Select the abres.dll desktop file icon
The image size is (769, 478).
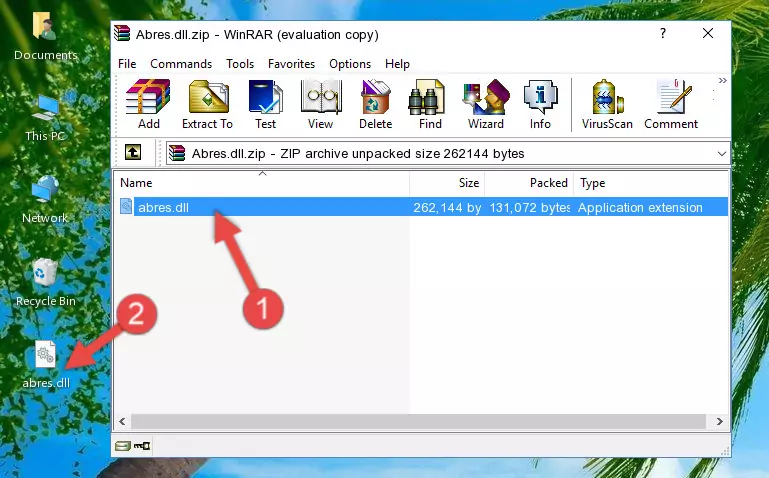tap(46, 365)
